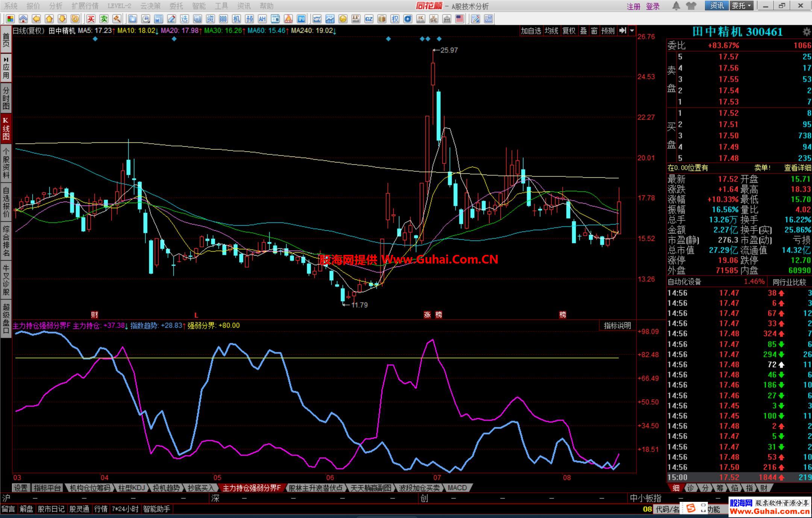Click the US flag market icon
The width and height of the screenshot is (812, 518).
pos(459,19)
